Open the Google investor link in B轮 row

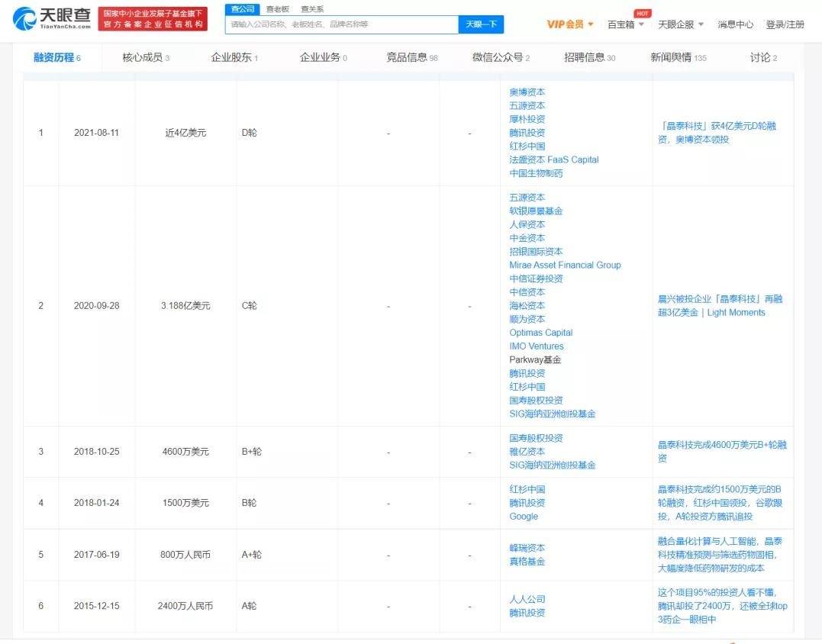click(524, 517)
